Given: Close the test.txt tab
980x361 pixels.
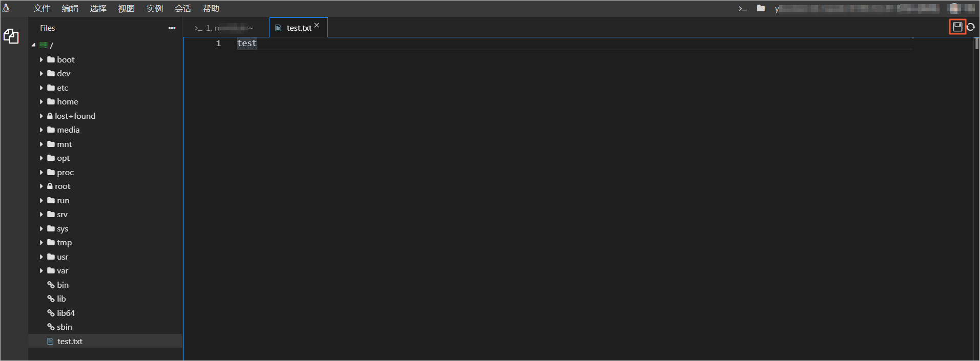Looking at the screenshot, I should tap(317, 26).
